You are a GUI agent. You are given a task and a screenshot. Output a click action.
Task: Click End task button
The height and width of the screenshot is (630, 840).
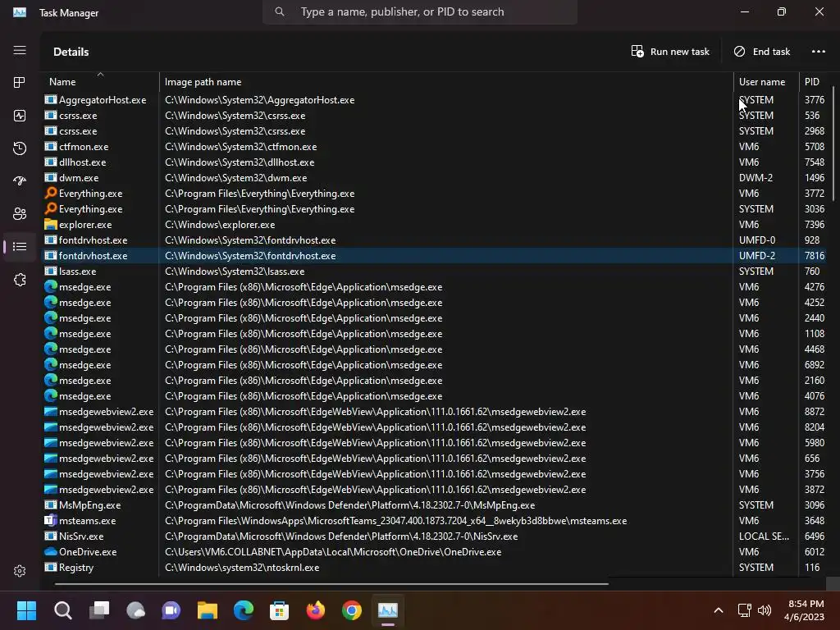coord(762,52)
